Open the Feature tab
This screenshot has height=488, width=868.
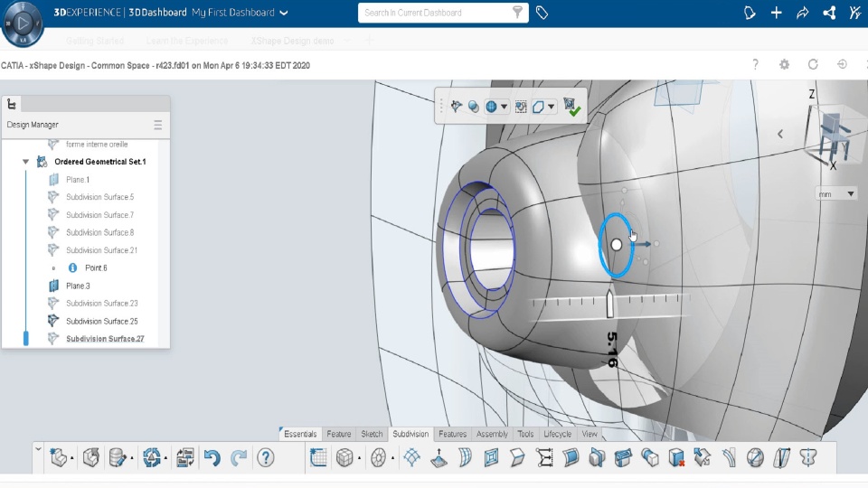[x=339, y=434]
